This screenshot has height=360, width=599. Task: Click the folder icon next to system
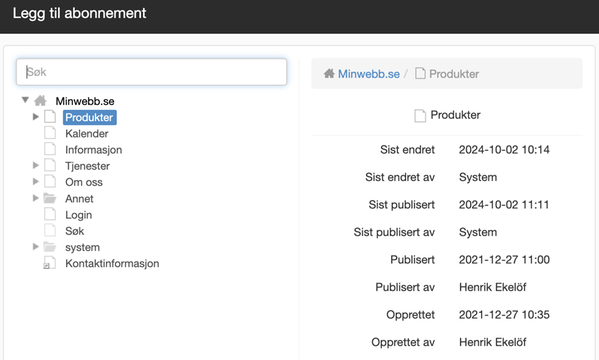pyautogui.click(x=50, y=247)
